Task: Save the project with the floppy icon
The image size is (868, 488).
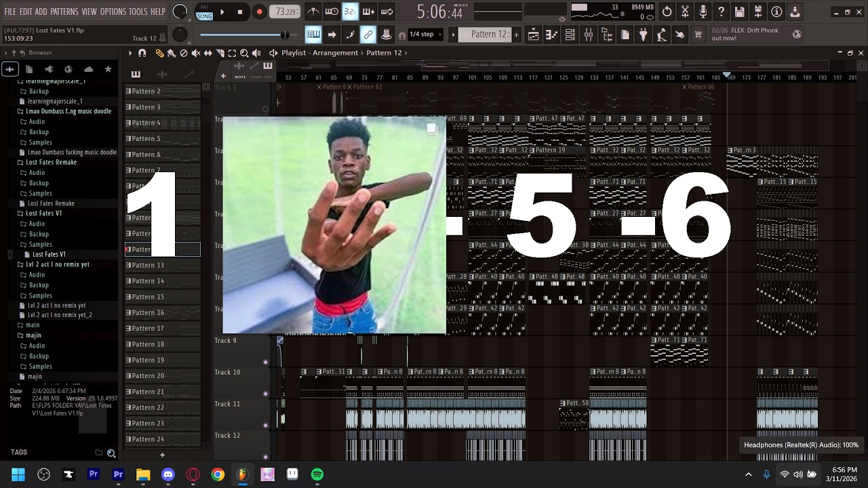Action: pos(740,12)
